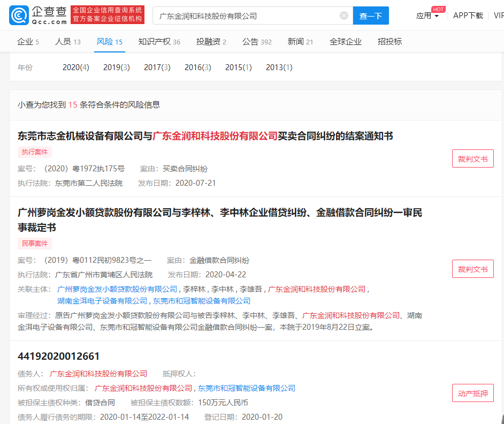Open 广州萝岗金发小额贷款股份有限公司 in 关联主体
Image resolution: width=504 pixels, height=424 pixels.
[117, 289]
